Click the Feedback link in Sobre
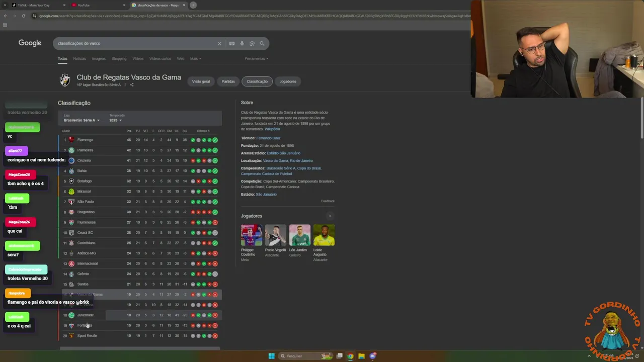The width and height of the screenshot is (644, 362). coord(328,201)
